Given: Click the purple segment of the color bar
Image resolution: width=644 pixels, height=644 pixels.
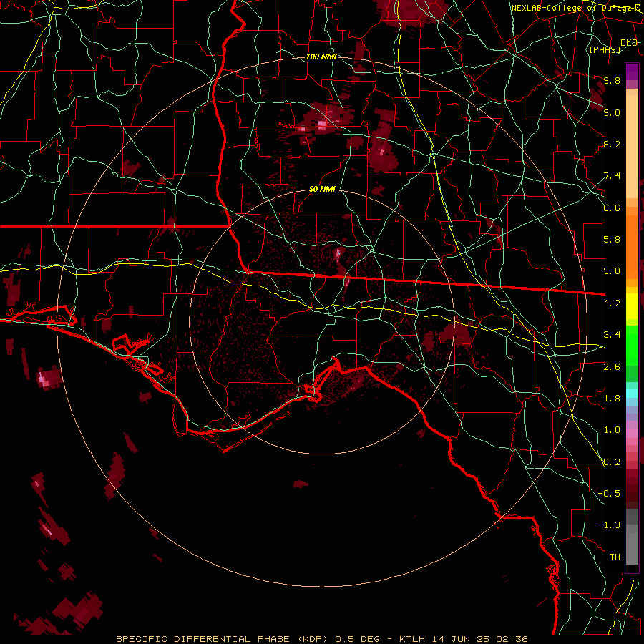Looking at the screenshot, I should pos(632,72).
